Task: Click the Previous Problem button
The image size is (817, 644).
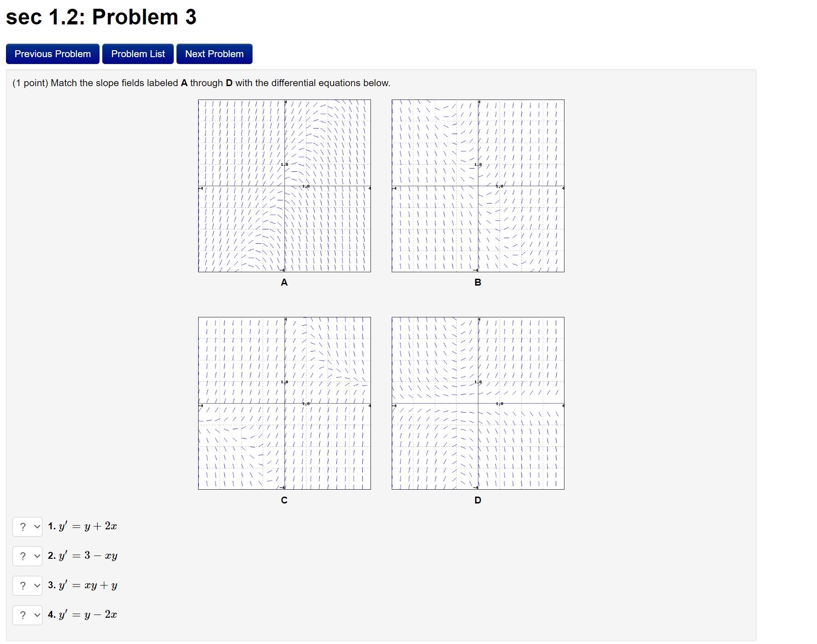Action: click(x=52, y=53)
